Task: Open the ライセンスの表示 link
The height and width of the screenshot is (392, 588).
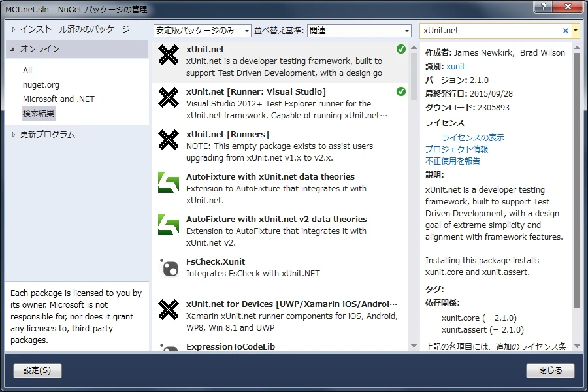Action: point(473,137)
